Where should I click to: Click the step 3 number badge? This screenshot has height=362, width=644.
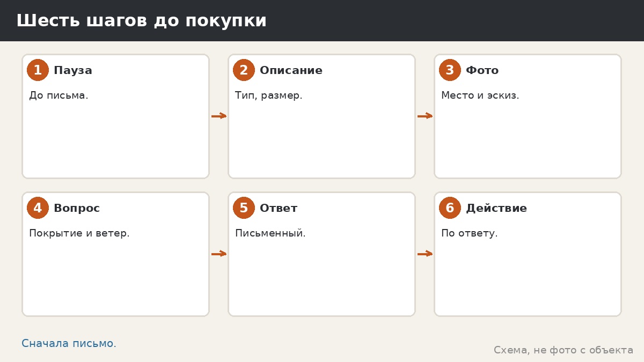click(x=450, y=70)
